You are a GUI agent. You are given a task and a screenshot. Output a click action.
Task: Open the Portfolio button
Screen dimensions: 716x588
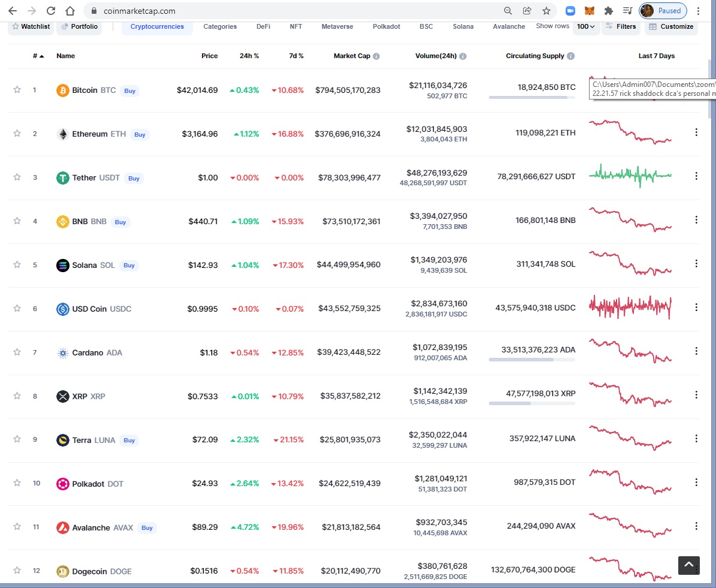[79, 26]
